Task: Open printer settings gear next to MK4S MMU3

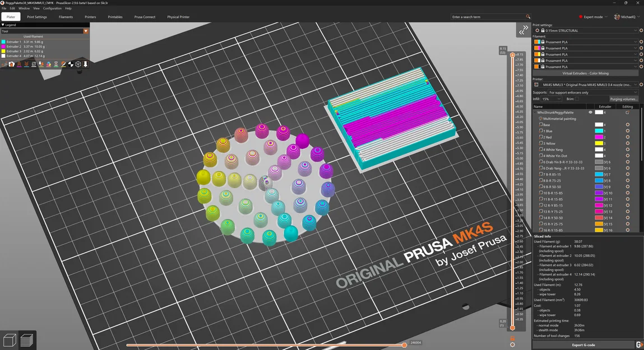Action: (641, 85)
